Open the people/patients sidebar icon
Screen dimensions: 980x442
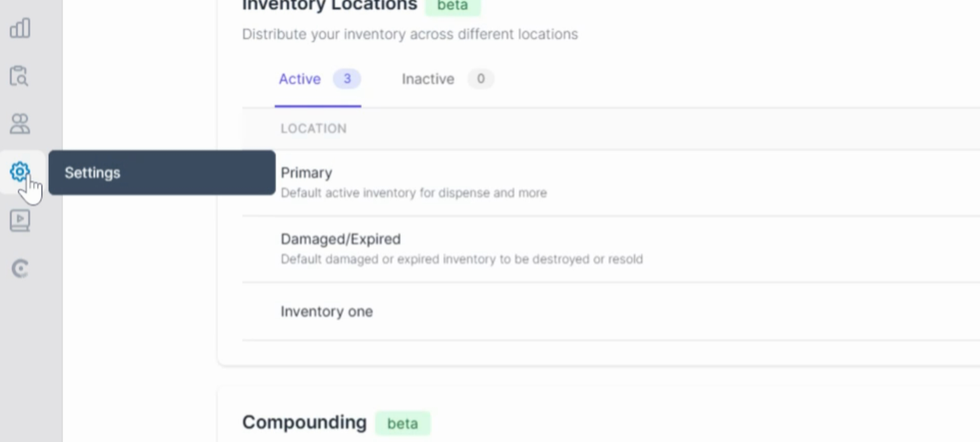point(20,124)
